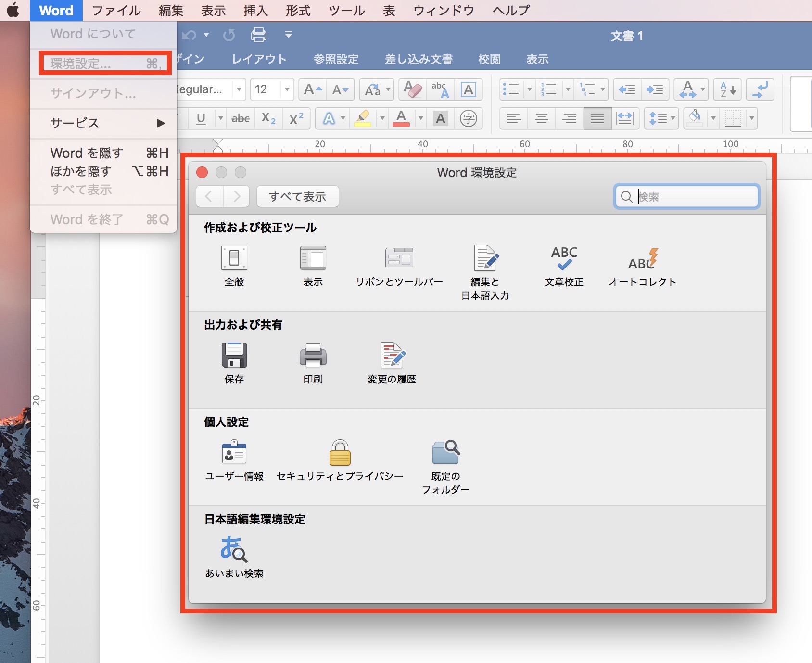
Task: Open the multilevel list dropdown arrow
Action: coord(602,89)
